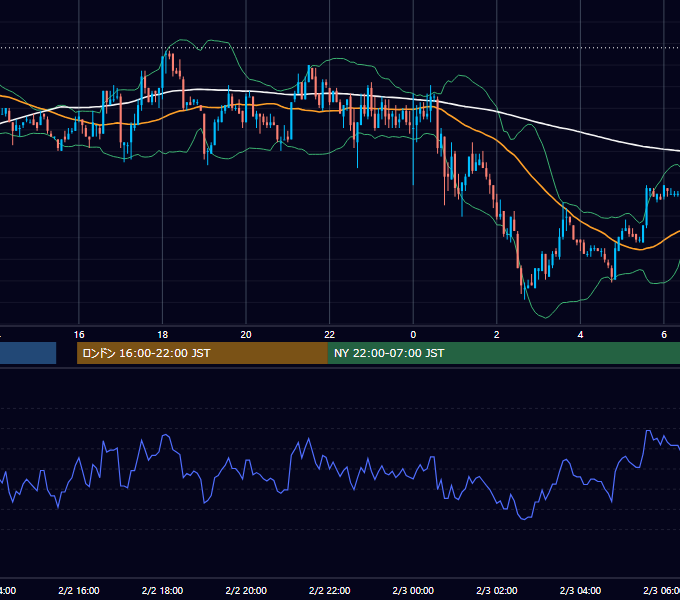Click the hour 16 tick on price chart axis

[79, 335]
